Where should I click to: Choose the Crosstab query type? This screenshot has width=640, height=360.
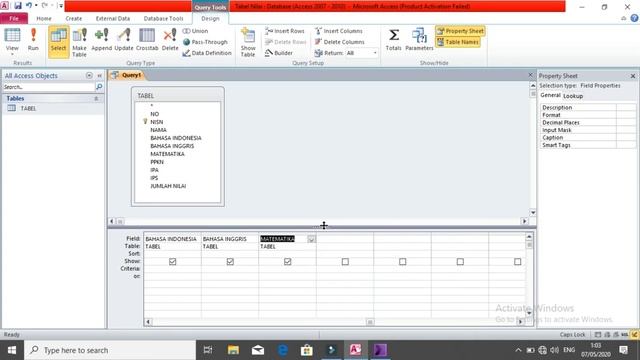pyautogui.click(x=147, y=40)
